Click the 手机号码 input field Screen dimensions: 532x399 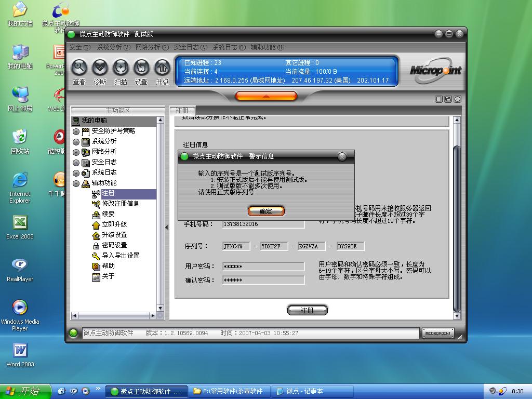click(x=263, y=224)
